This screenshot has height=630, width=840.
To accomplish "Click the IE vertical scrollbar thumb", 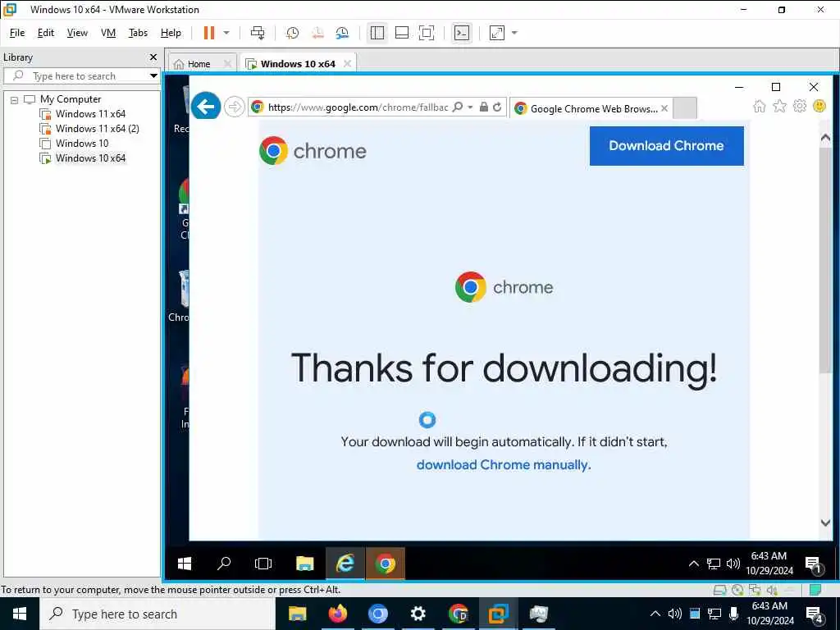I will pos(825,260).
